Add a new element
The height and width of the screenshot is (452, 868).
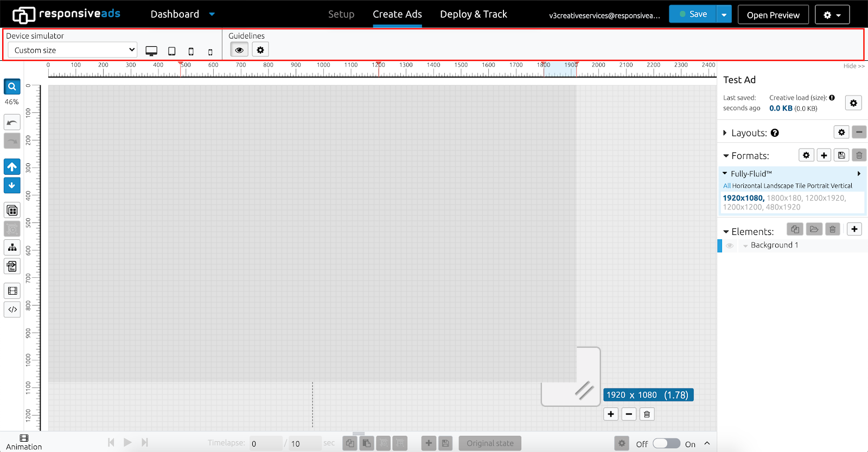click(x=854, y=229)
